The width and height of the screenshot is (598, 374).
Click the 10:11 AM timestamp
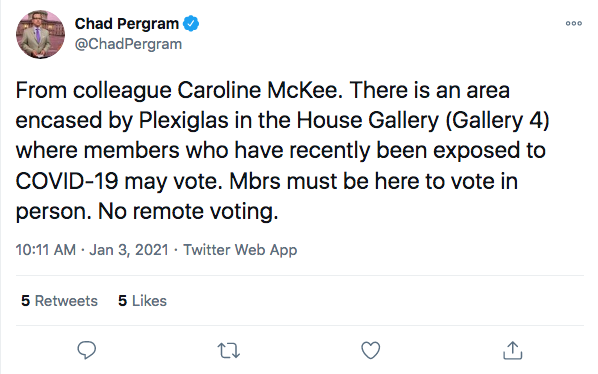pos(46,250)
